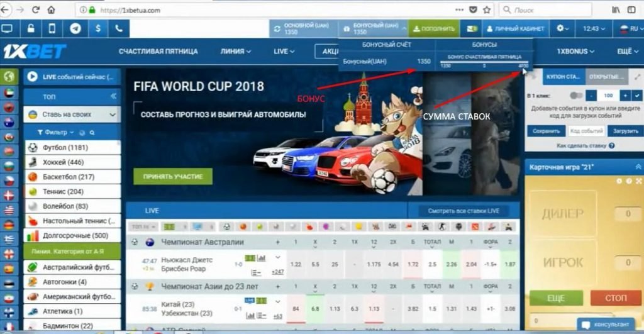The height and width of the screenshot is (334, 644).
Task: Open the ЕЩЁ dropdown menu
Action: tap(628, 52)
